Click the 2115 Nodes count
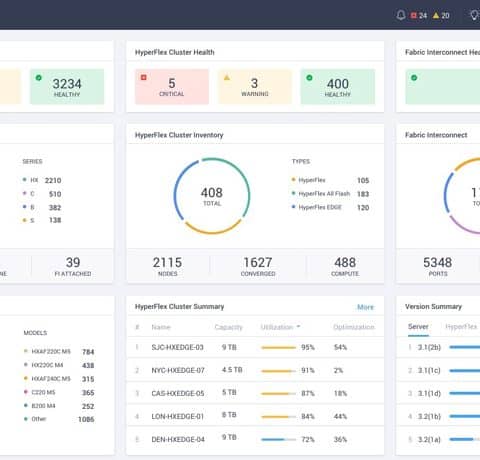 [x=167, y=266]
